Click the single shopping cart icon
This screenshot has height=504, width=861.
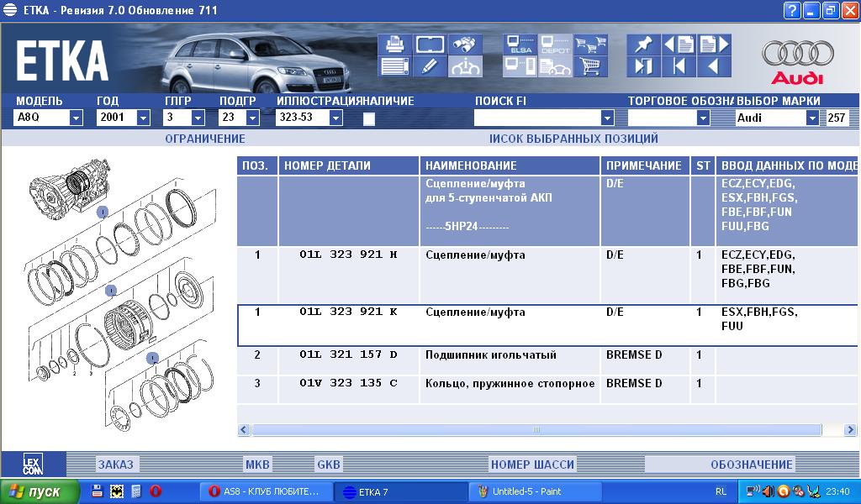click(591, 66)
